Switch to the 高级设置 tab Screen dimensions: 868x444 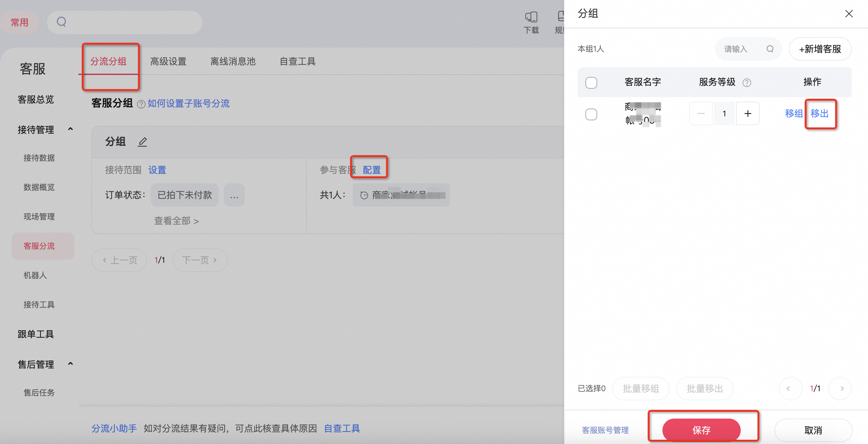[168, 61]
